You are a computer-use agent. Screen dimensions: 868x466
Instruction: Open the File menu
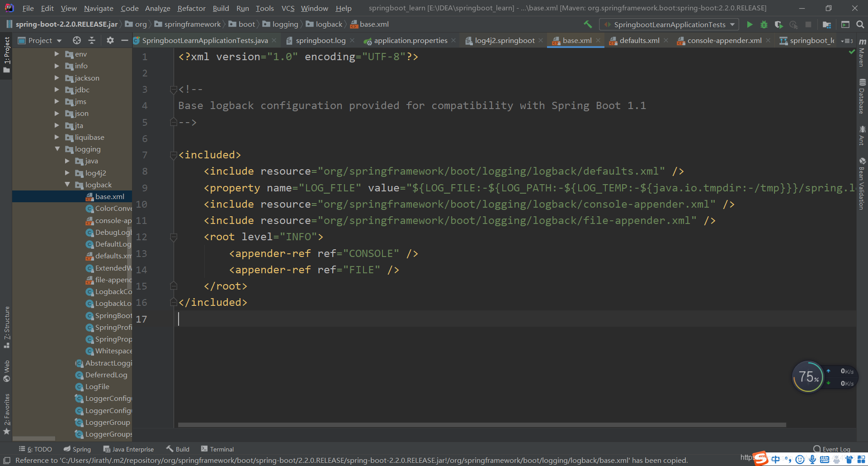pyautogui.click(x=28, y=8)
